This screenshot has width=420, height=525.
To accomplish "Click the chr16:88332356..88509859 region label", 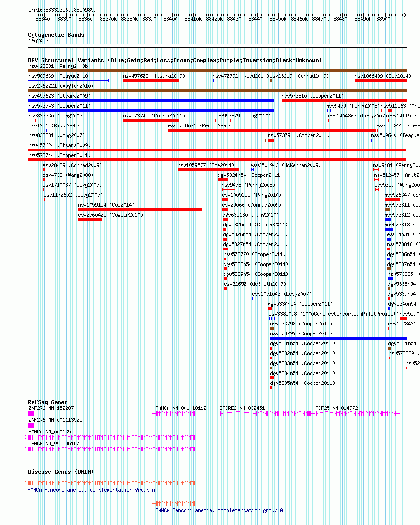I will [x=62, y=10].
